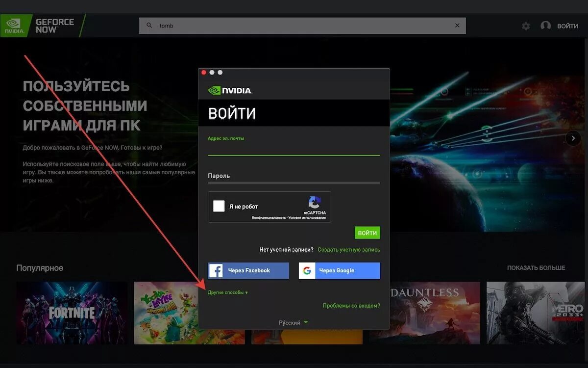This screenshot has width=588, height=368.
Task: Expand 'Другие способы' sign-in options
Action: click(x=228, y=292)
